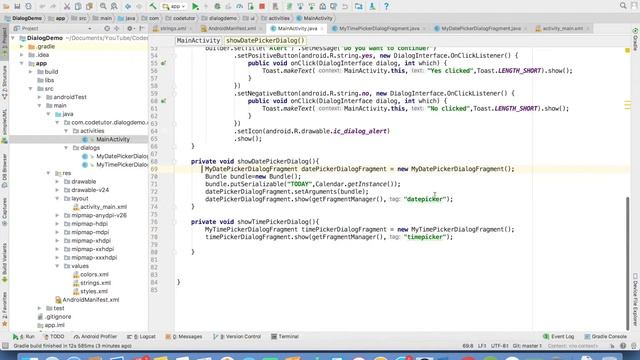
Task: Open the Event Log window
Action: 559,337
